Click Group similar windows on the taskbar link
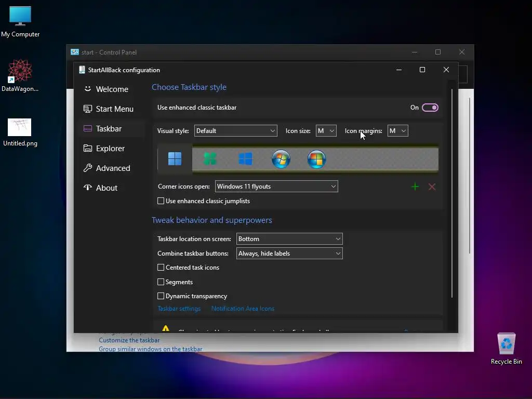This screenshot has width=532, height=399. click(x=150, y=349)
